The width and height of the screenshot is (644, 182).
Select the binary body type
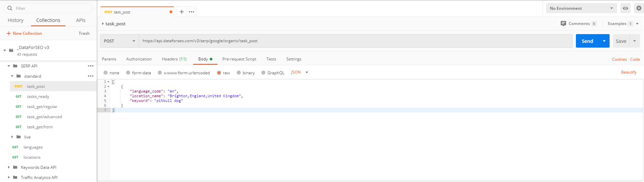(x=239, y=73)
